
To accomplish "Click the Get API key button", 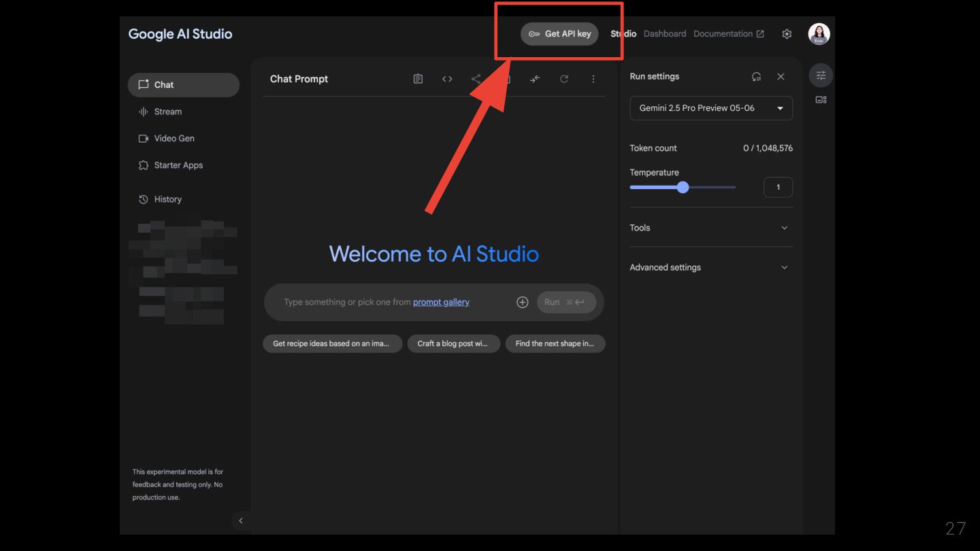I will click(x=559, y=34).
